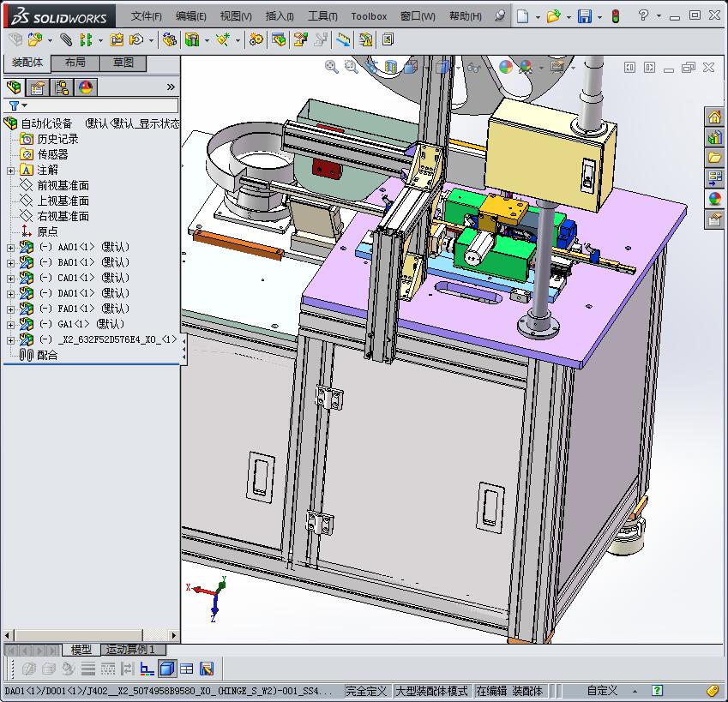Screen dimensions: 728x702
Task: Switch to the 布局 tab
Action: (x=75, y=63)
